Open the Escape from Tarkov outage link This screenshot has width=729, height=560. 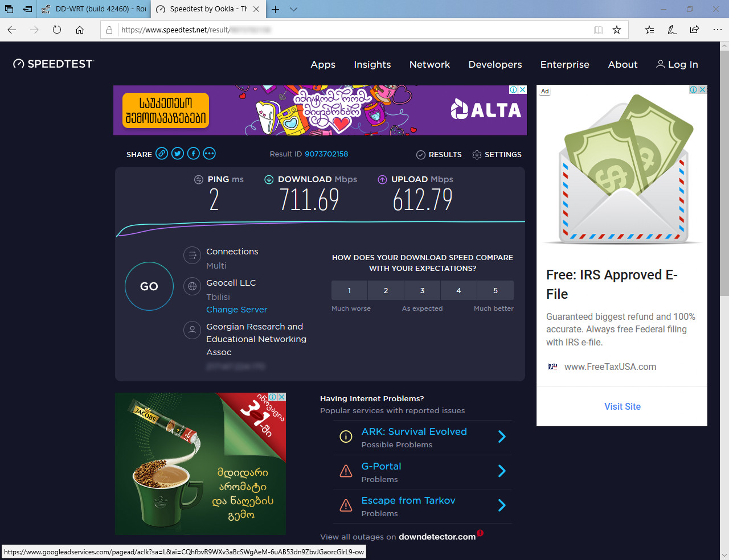[x=408, y=500]
